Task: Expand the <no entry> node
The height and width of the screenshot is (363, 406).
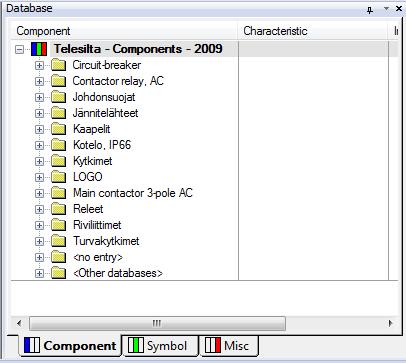Action: tap(39, 257)
